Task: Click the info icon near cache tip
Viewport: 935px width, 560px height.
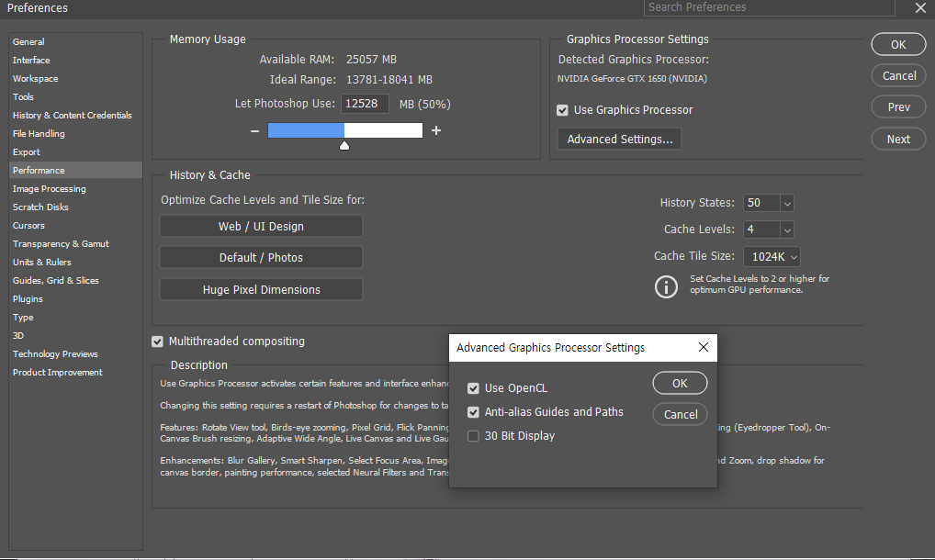Action: coord(666,286)
